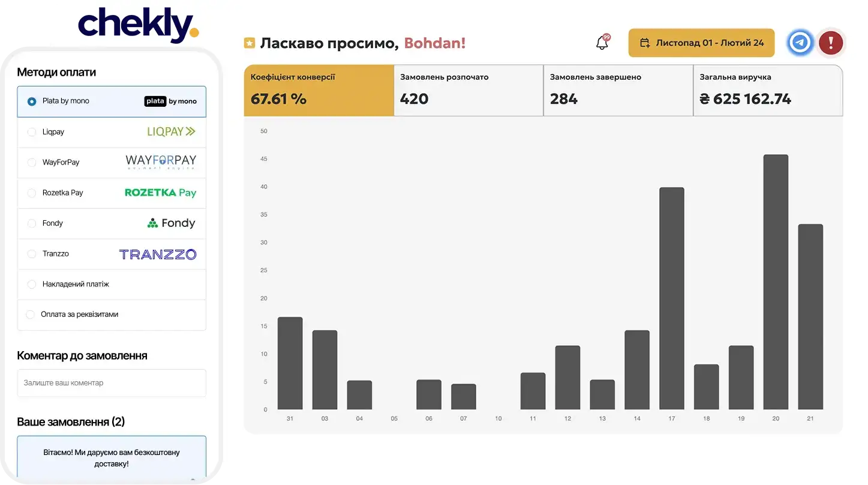Open the Листопад 01 - Лютий 24 date range picker
Viewport: 868px width, 485px height.
pos(701,43)
